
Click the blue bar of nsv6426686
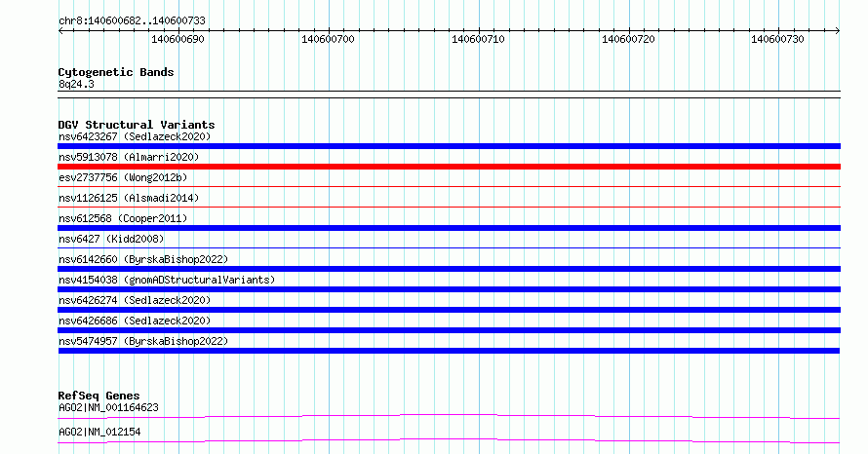tap(449, 330)
